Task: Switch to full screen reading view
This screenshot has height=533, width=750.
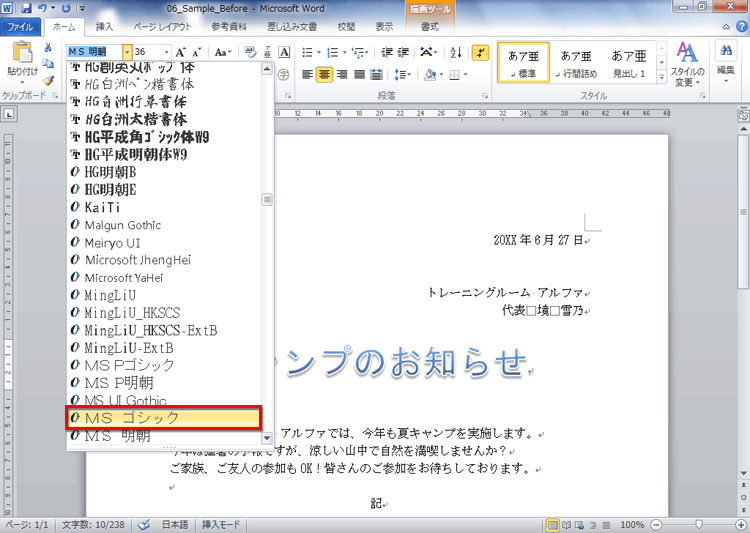Action: point(566,525)
